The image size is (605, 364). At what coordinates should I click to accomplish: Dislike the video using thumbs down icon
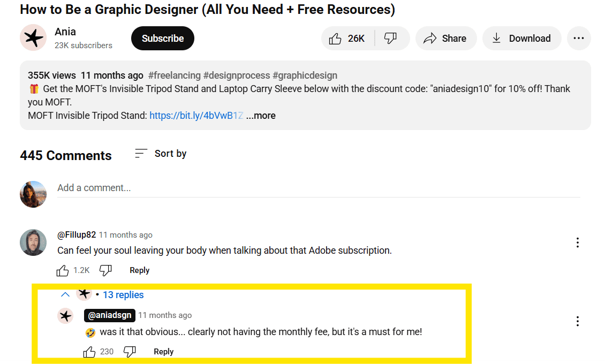pos(391,38)
